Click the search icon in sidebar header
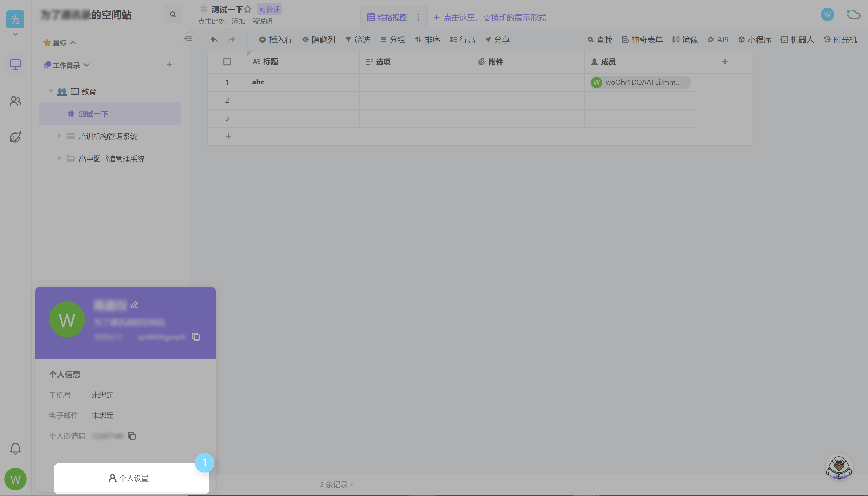Image resolution: width=868 pixels, height=496 pixels. coord(173,14)
